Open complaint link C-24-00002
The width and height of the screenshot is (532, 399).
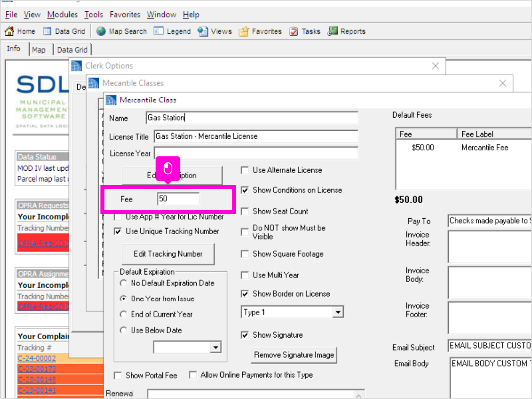click(x=37, y=358)
